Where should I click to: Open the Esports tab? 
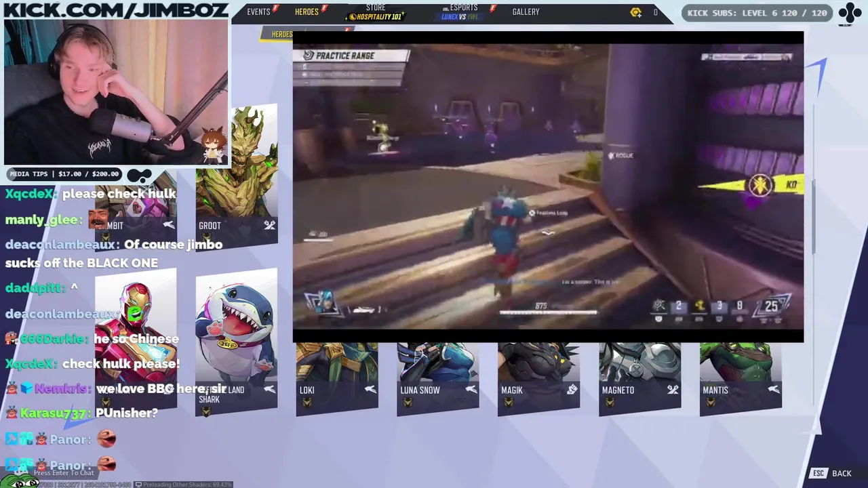[464, 7]
